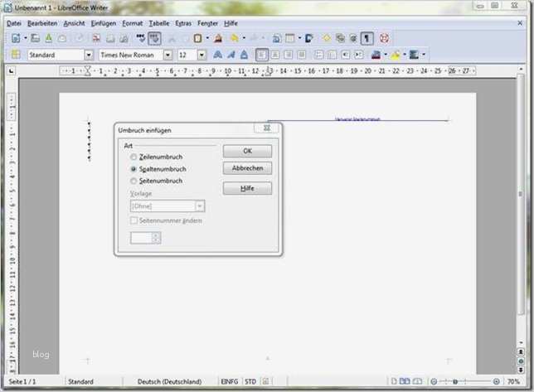
Task: Click the format paintbrush icon
Action: point(218,38)
